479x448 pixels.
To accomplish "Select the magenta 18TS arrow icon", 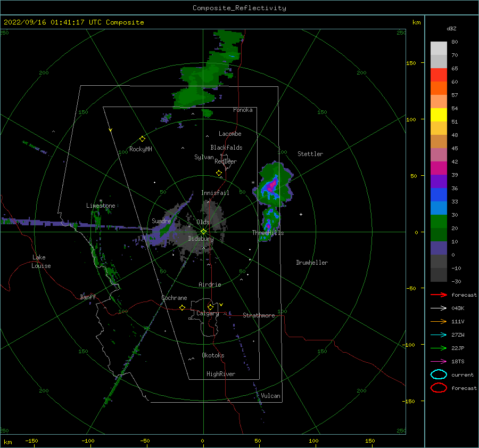I will [x=439, y=362].
